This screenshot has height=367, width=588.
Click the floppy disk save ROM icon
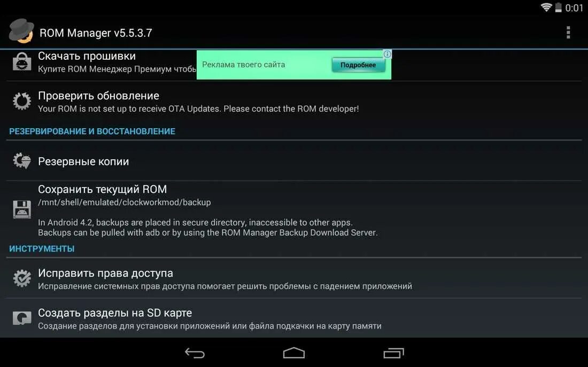point(22,209)
